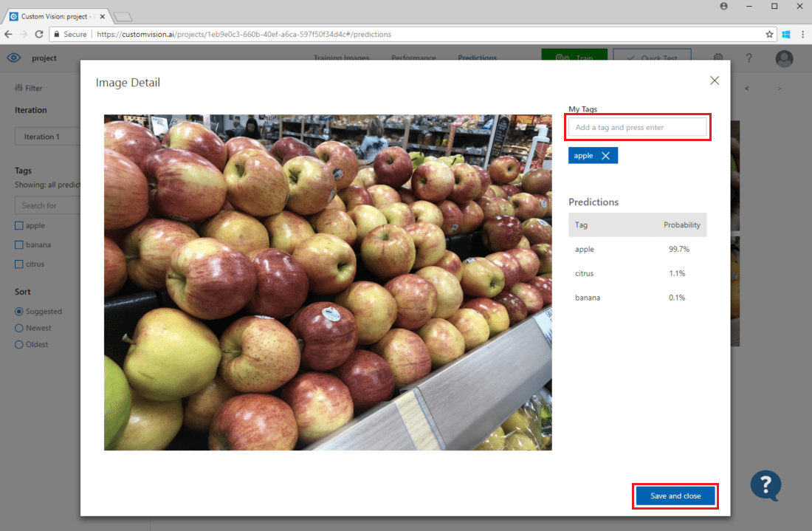Open Chrome's three-dot menu icon
This screenshot has height=531, width=812.
[803, 34]
